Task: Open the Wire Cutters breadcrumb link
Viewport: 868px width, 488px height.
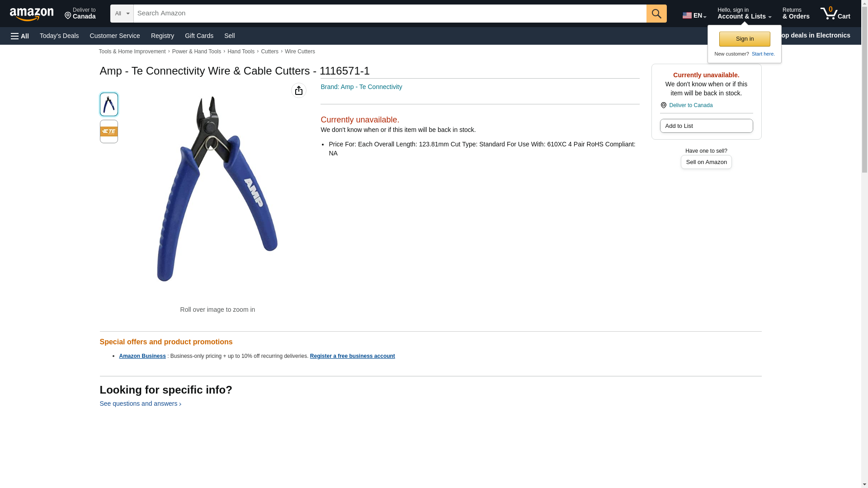Action: coord(300,52)
